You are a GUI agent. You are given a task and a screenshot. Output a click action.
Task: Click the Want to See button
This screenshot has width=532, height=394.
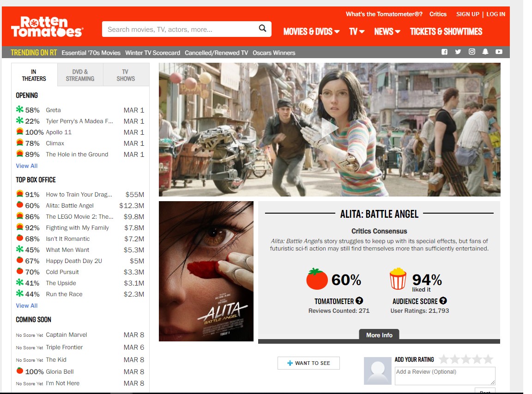coord(308,363)
